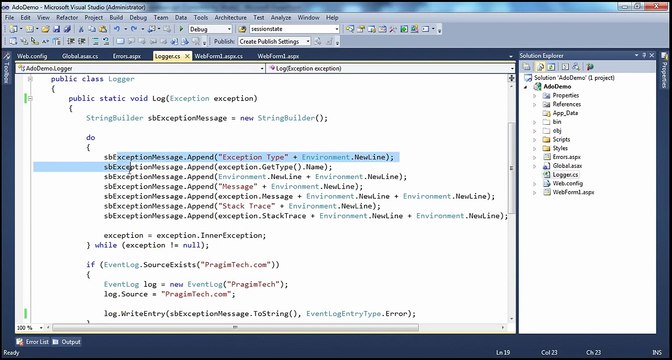The image size is (672, 360).
Task: Expand the WebForm1.aspx node
Action: [534, 192]
